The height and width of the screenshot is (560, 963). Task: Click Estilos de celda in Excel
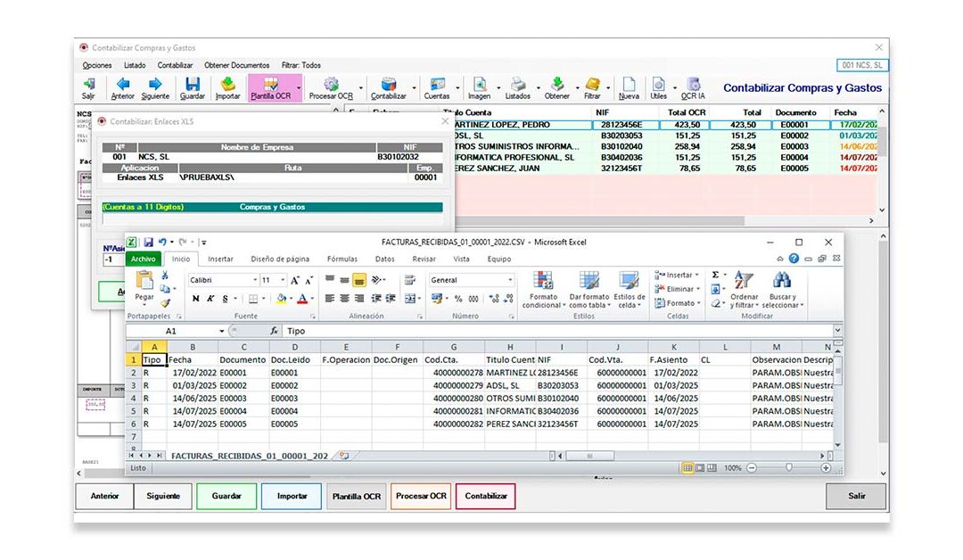pyautogui.click(x=629, y=289)
